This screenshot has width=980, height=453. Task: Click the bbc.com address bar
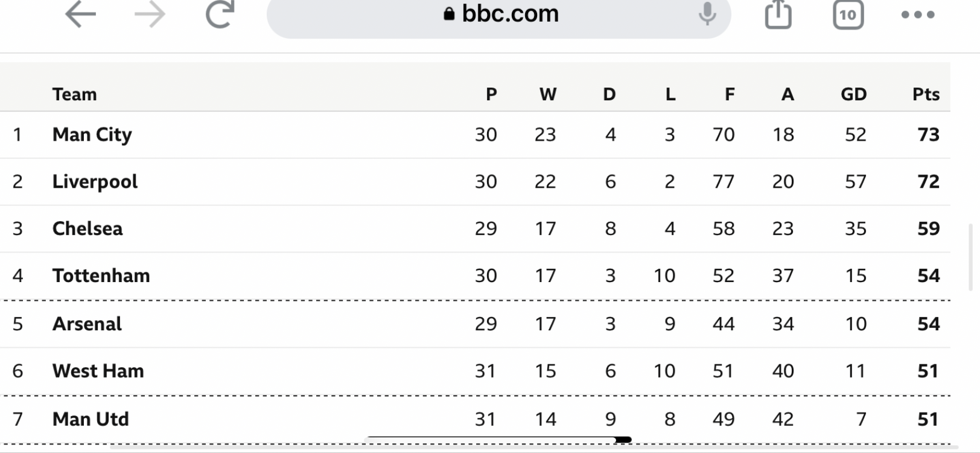[498, 14]
